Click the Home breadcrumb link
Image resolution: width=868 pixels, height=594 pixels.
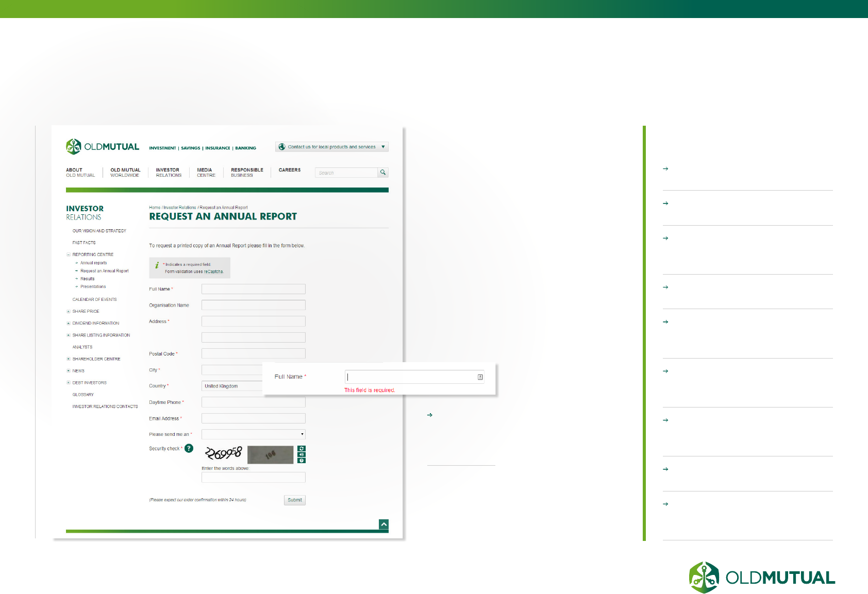pyautogui.click(x=155, y=208)
